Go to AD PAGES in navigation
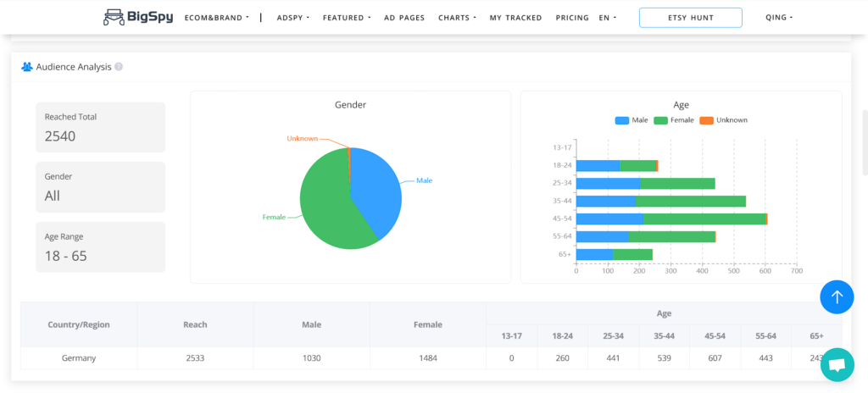Image resolution: width=868 pixels, height=393 pixels. click(x=404, y=18)
